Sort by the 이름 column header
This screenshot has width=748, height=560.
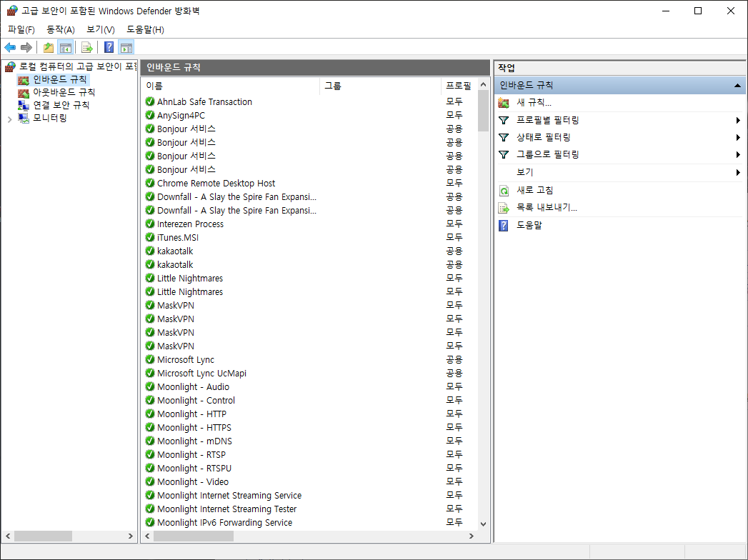coord(231,86)
